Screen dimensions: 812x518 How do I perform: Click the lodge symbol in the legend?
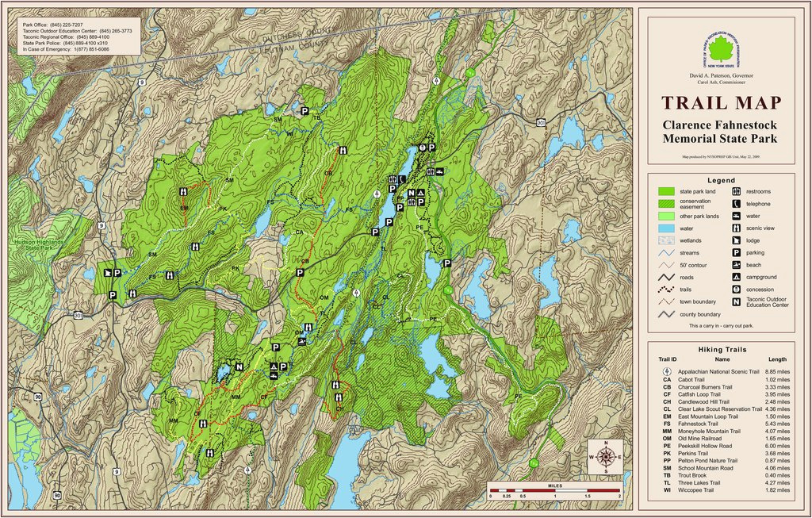737,240
